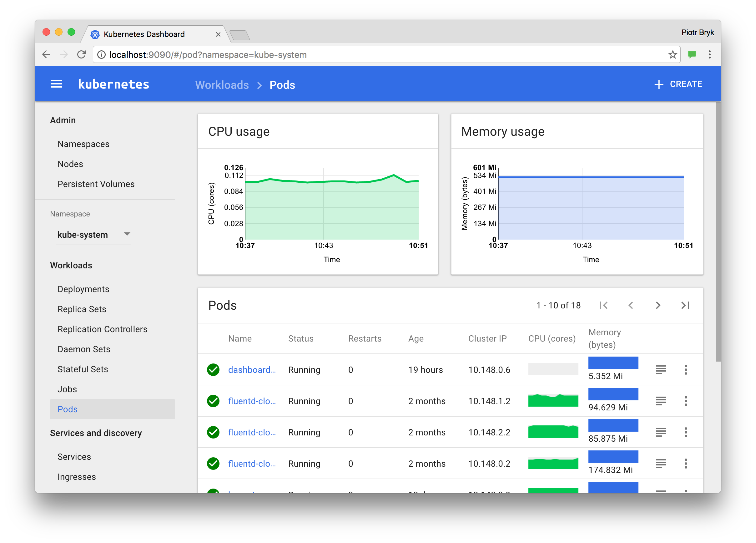Open the dashboard pod link
This screenshot has height=543, width=756.
[252, 370]
